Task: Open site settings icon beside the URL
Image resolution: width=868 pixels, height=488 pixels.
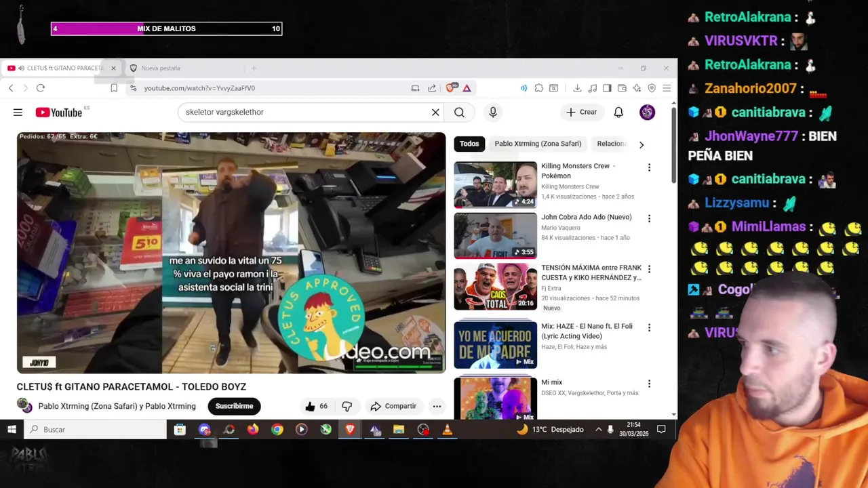Action: pyautogui.click(x=133, y=88)
